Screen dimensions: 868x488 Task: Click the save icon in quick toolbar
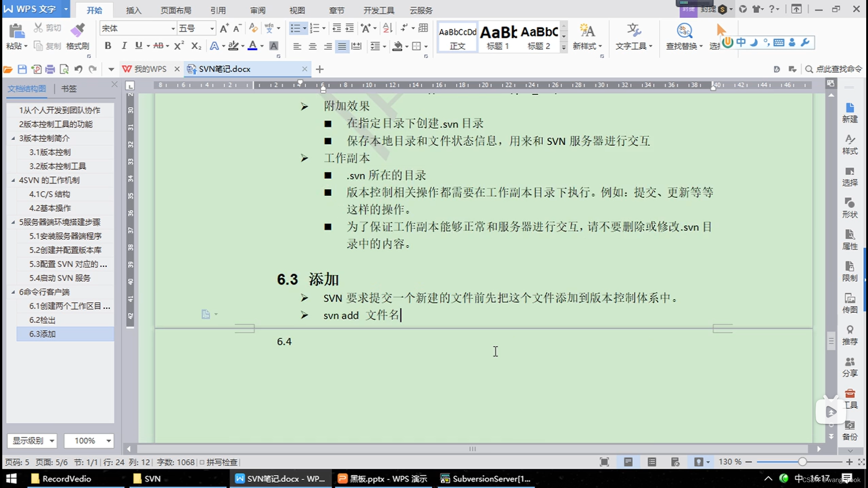tap(22, 69)
